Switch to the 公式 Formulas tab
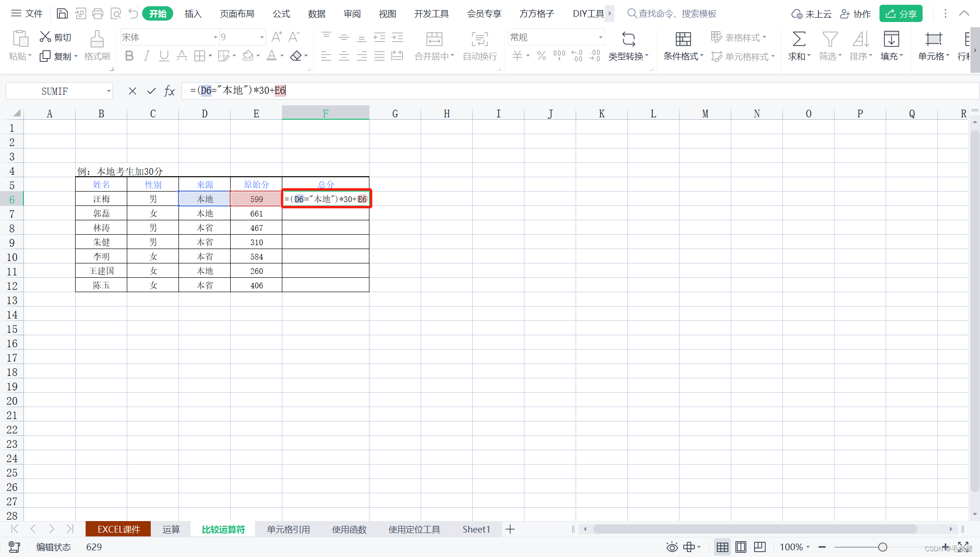This screenshot has height=557, width=980. (x=281, y=13)
